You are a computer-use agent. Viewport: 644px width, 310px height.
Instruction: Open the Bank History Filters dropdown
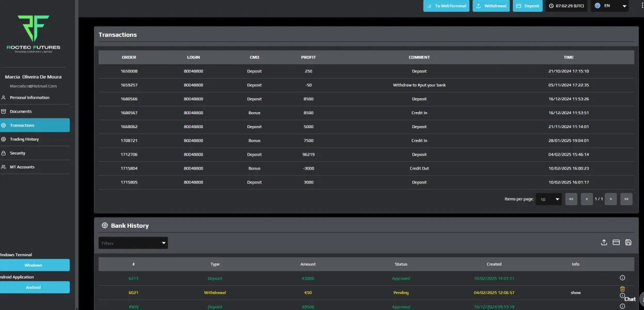click(x=133, y=243)
